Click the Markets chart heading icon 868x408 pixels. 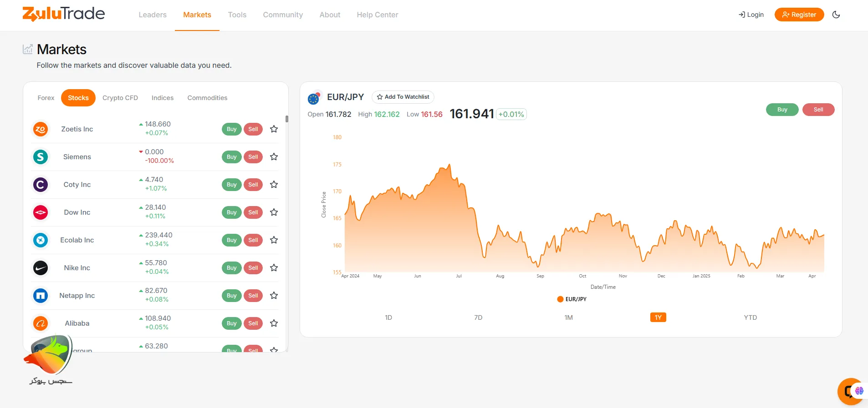click(28, 49)
